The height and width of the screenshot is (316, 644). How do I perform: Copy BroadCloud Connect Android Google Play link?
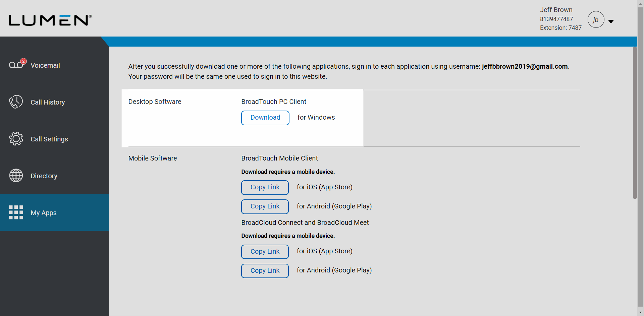click(265, 271)
